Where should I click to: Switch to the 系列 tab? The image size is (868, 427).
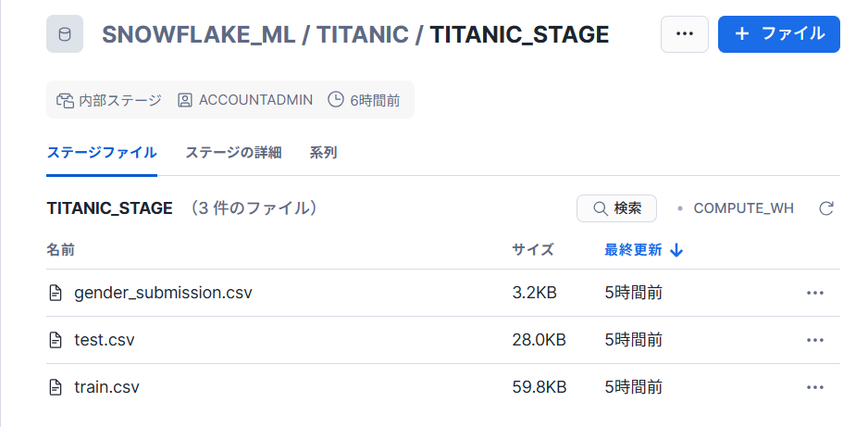point(323,153)
